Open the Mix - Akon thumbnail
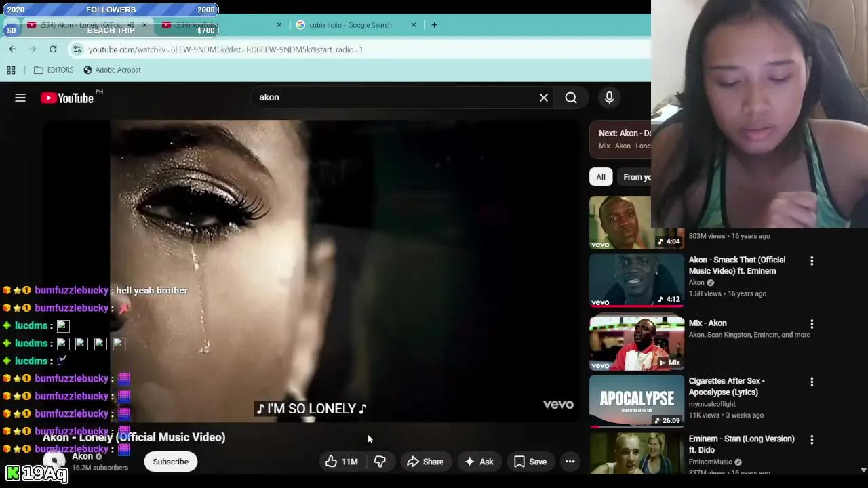The image size is (868, 488). pyautogui.click(x=637, y=344)
